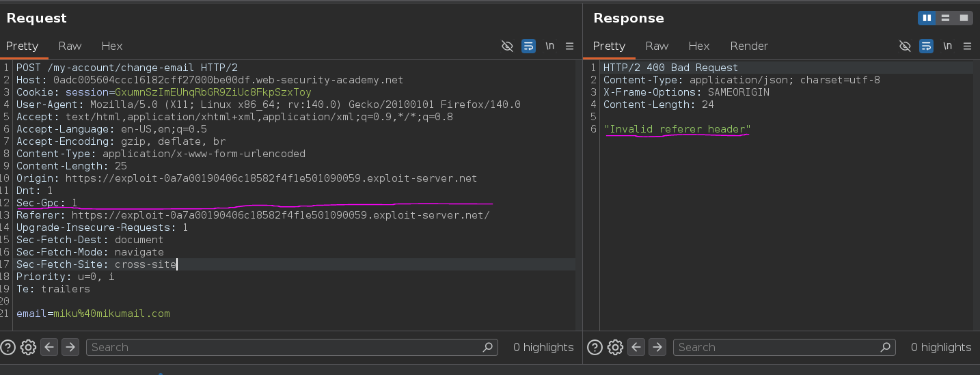Click the Accept-Language header line
This screenshot has width=980, height=375.
[111, 129]
